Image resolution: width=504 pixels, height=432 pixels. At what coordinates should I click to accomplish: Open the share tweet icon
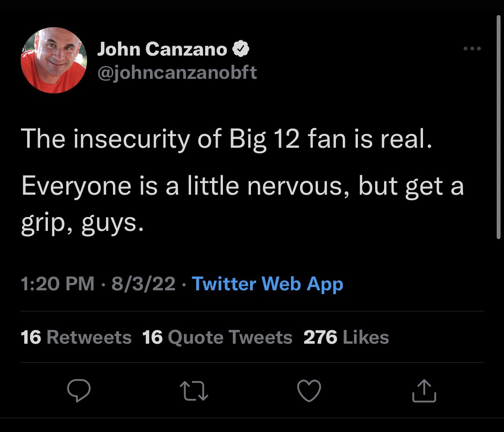(424, 391)
